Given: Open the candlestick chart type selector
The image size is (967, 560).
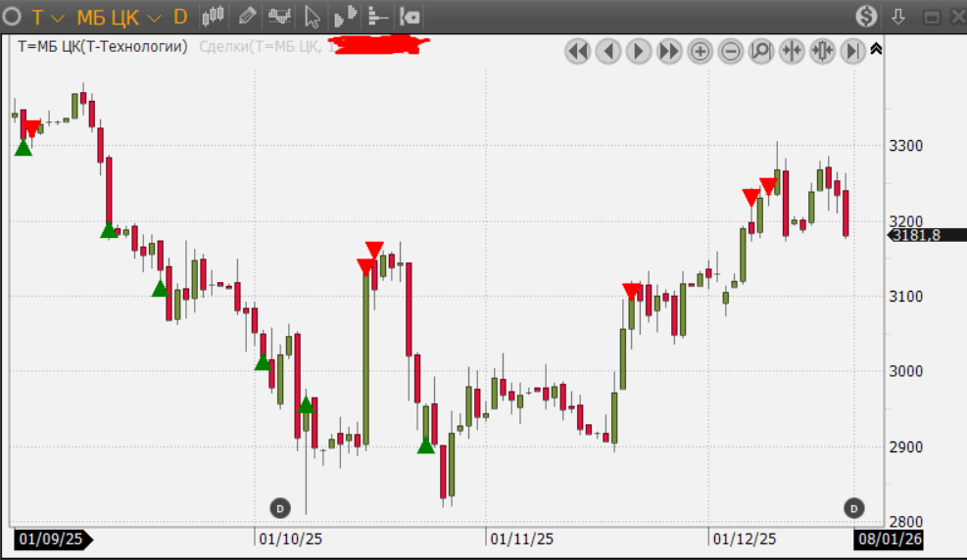Looking at the screenshot, I should pyautogui.click(x=214, y=17).
